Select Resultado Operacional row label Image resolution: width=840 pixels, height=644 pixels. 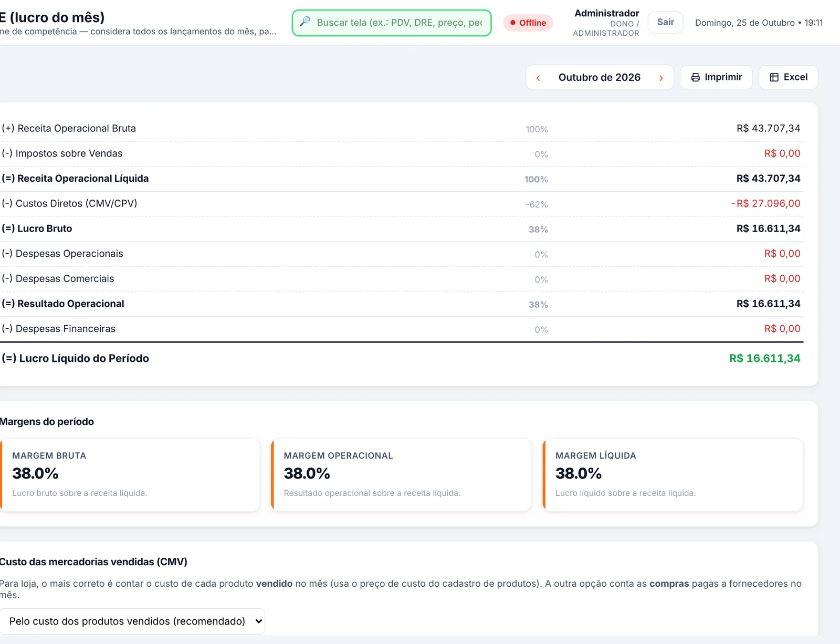point(63,304)
